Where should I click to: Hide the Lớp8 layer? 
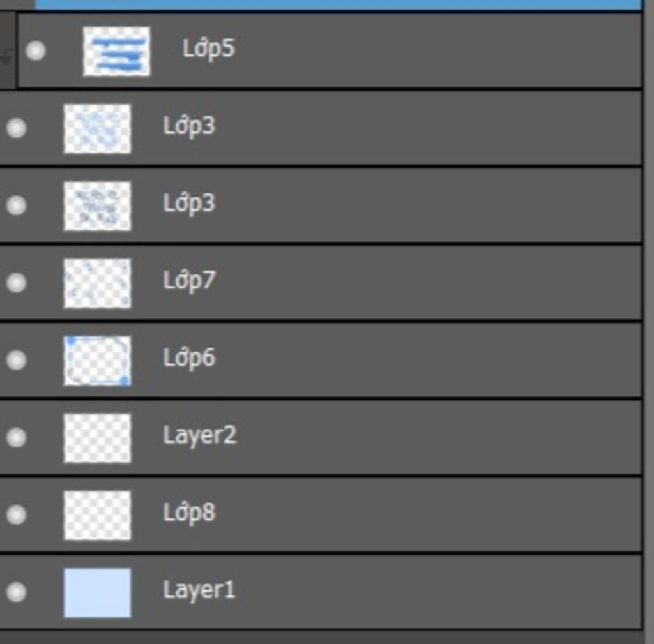(x=16, y=514)
